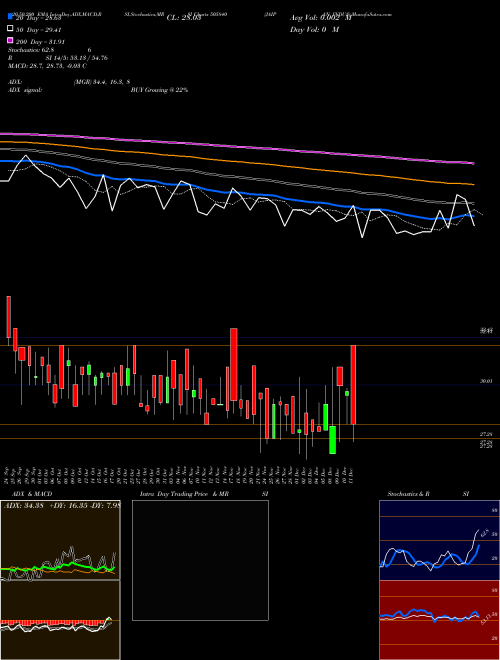This screenshot has height=660, width=500.
Task: Open the blue Stochastics chart panel
Action: pyautogui.click(x=439, y=540)
